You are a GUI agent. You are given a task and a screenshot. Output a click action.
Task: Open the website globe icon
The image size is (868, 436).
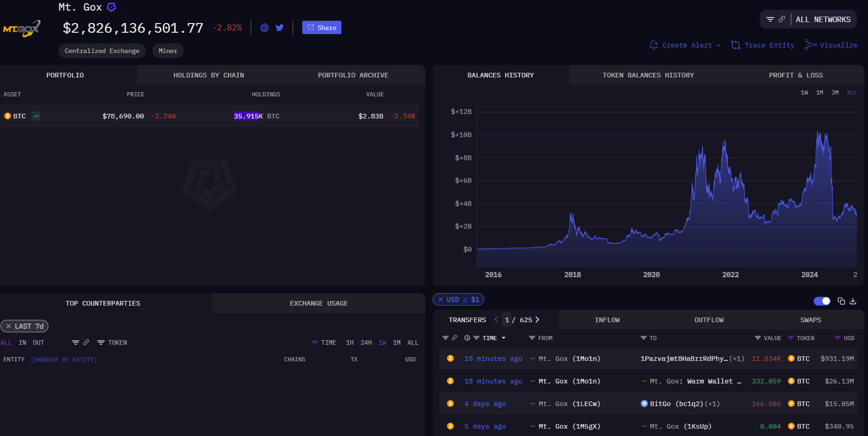click(x=264, y=28)
